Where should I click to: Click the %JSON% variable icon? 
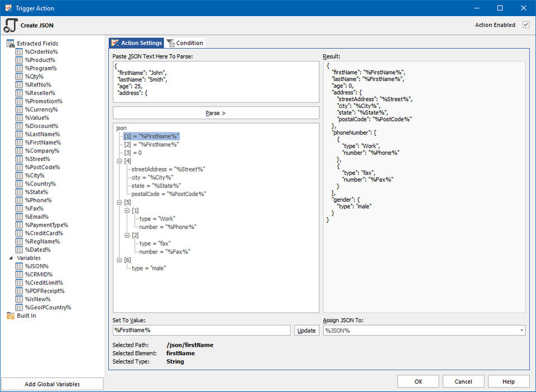tap(19, 266)
